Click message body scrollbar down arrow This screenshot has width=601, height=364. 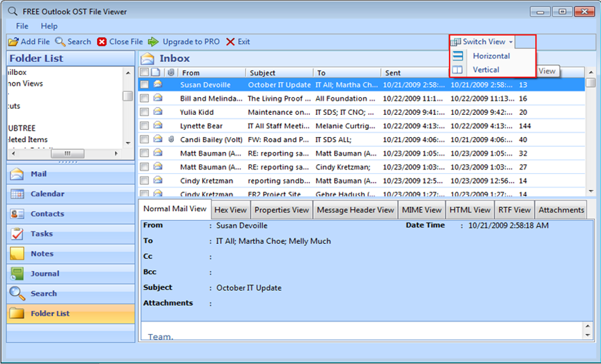pos(588,335)
